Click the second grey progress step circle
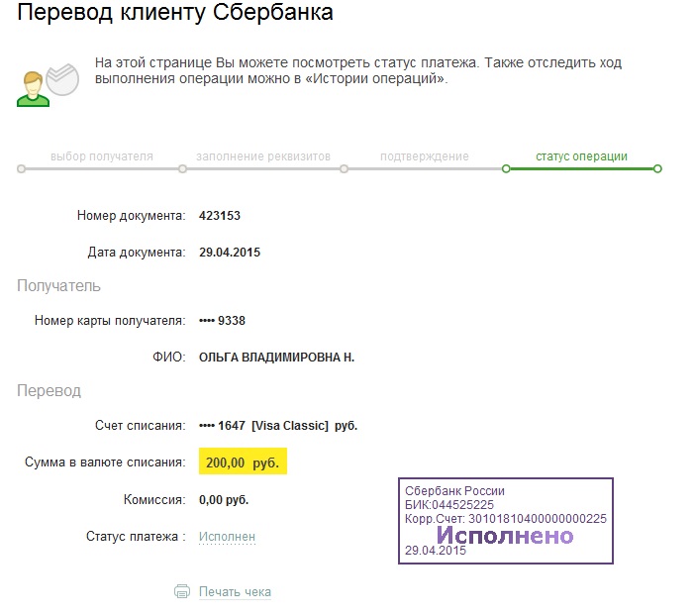This screenshot has width=695, height=616. [182, 169]
